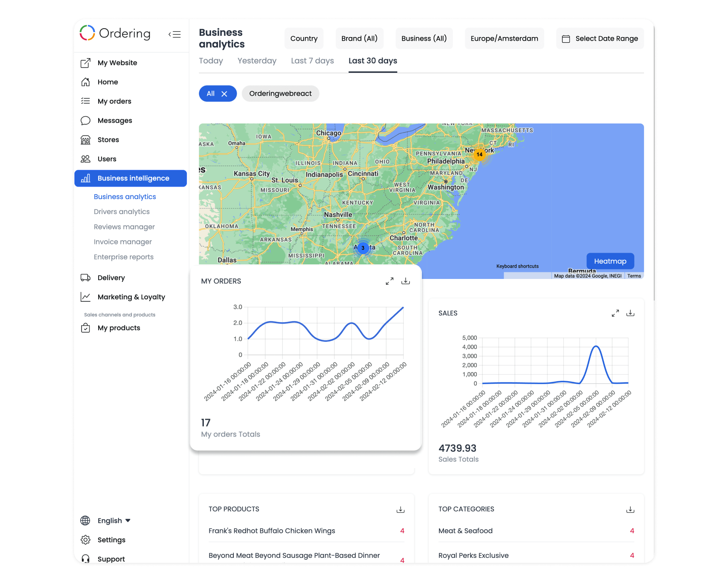Click the calendar icon for date range

(x=566, y=39)
